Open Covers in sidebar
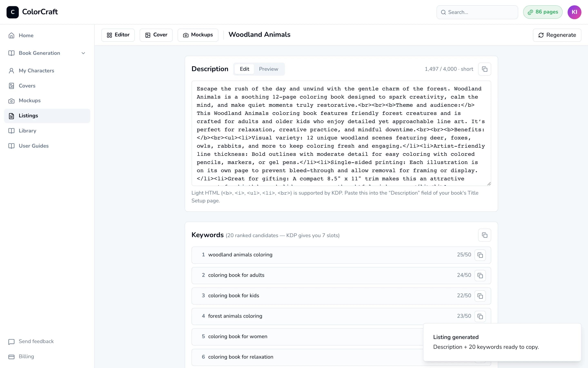This screenshot has width=588, height=368. 47,86
